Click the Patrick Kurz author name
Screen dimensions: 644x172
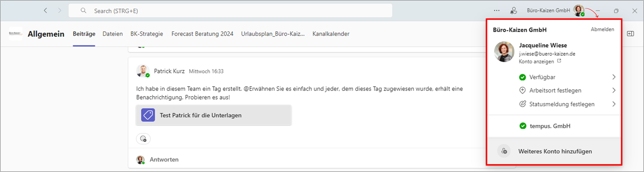point(170,71)
